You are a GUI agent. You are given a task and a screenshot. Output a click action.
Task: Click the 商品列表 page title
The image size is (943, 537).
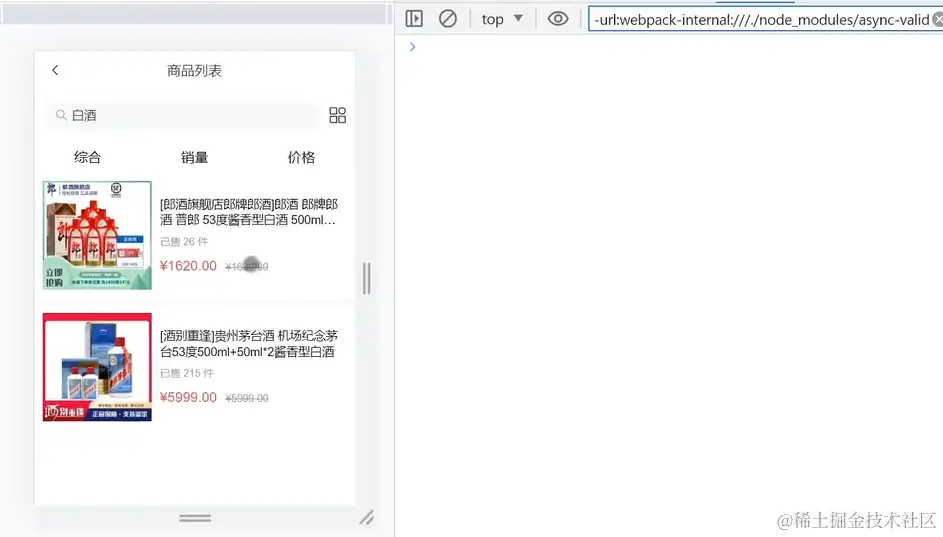194,71
